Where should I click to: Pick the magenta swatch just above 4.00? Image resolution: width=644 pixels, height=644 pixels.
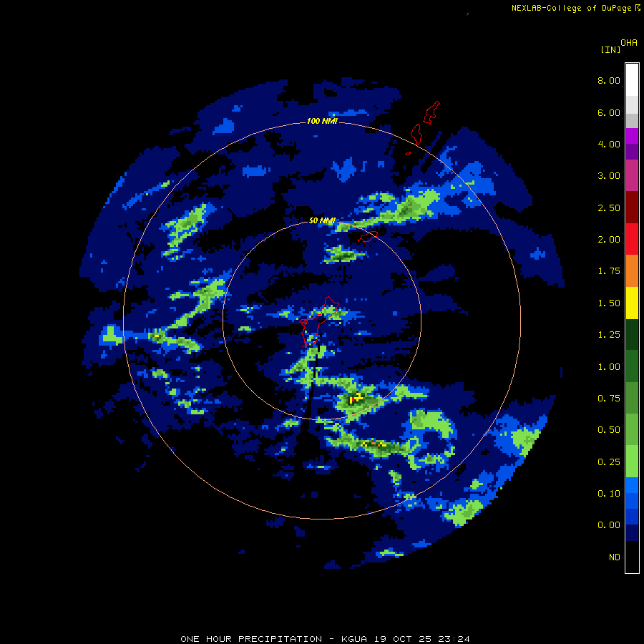point(632,136)
